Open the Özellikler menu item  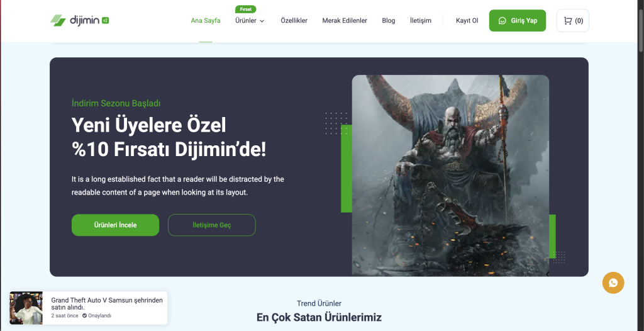coord(294,21)
